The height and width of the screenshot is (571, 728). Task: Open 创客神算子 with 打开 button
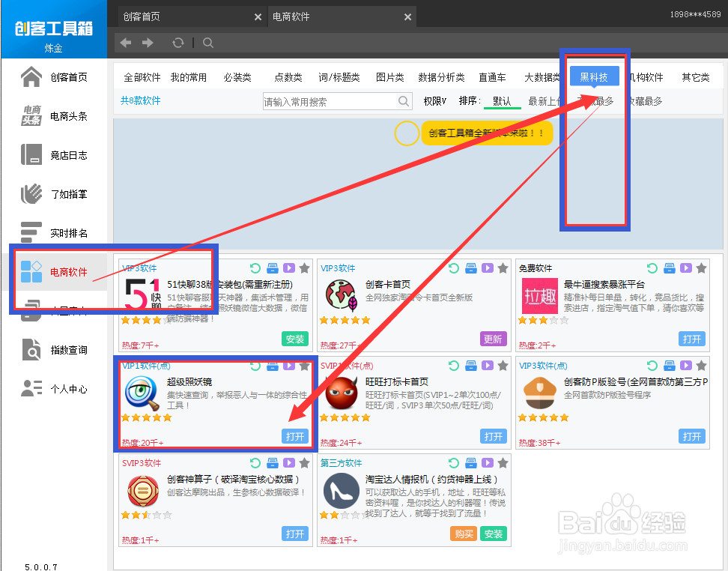click(295, 534)
